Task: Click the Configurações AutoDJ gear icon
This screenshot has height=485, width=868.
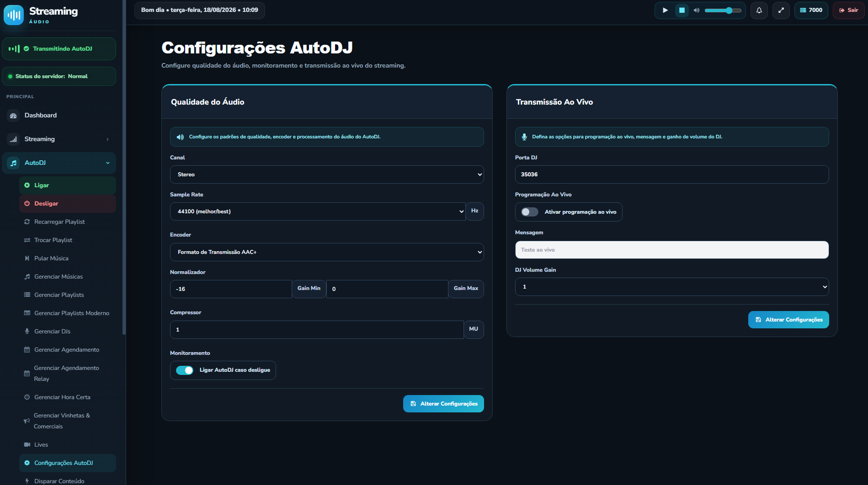Action: click(x=27, y=463)
